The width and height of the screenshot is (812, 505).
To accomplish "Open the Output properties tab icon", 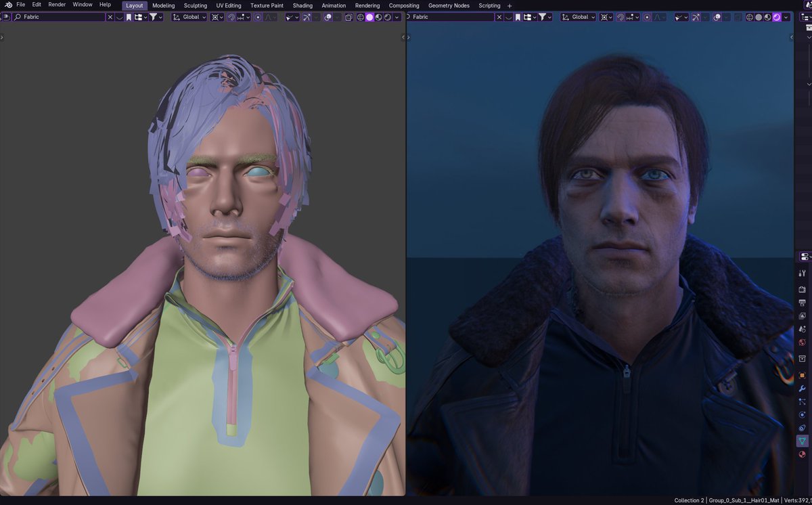I will 802,303.
